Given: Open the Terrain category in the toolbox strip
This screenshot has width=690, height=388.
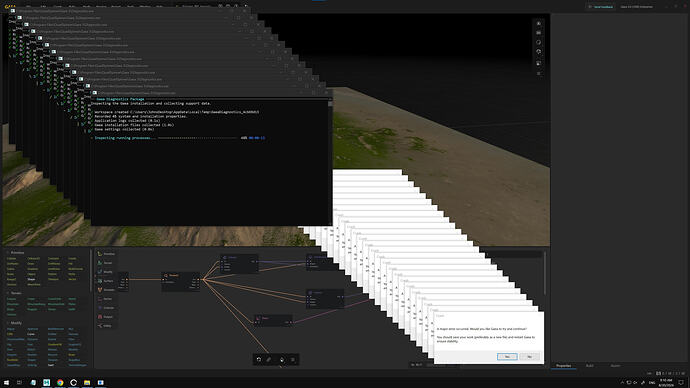Looking at the screenshot, I should point(106,263).
